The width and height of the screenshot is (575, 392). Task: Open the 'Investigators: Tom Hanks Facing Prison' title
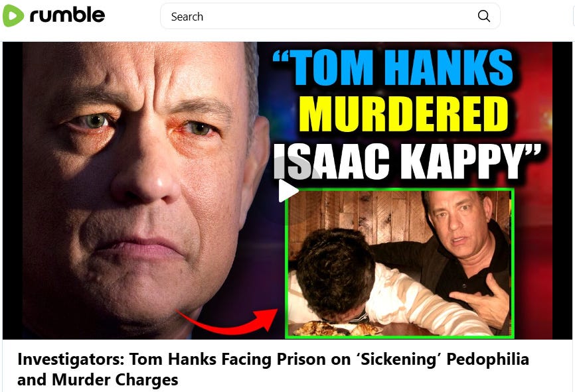pyautogui.click(x=273, y=359)
